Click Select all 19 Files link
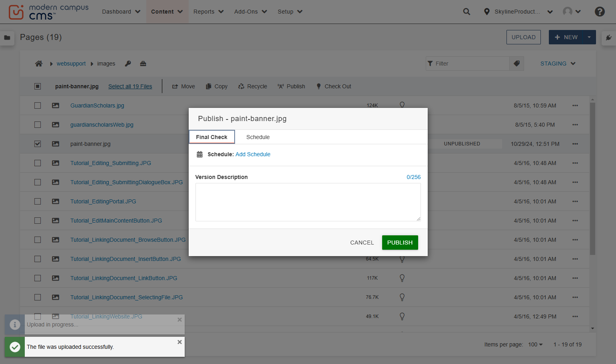The height and width of the screenshot is (364, 616). [130, 86]
